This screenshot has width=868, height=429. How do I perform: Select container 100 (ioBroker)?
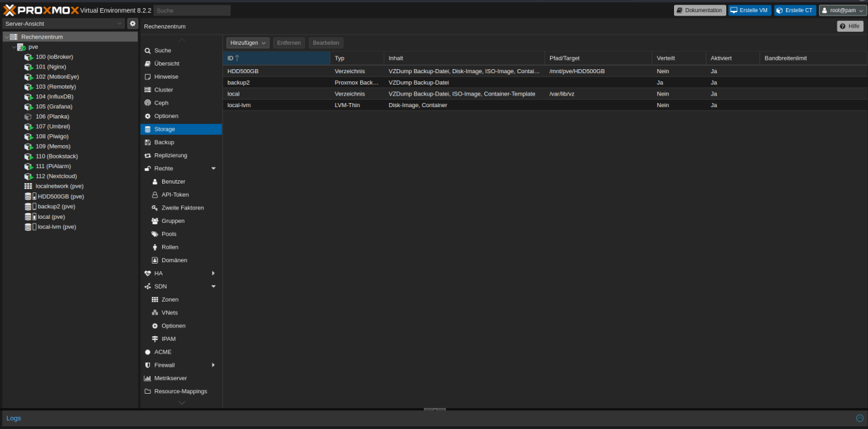[54, 57]
